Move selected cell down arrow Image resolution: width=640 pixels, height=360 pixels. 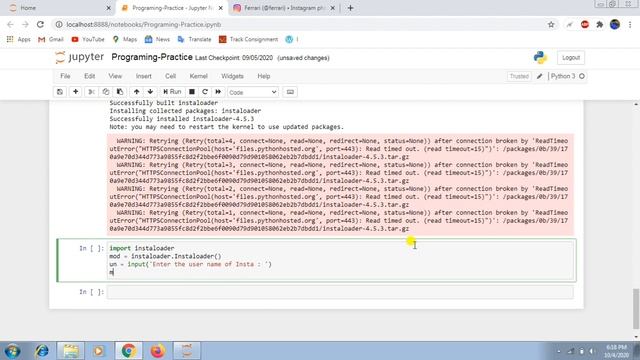point(150,92)
